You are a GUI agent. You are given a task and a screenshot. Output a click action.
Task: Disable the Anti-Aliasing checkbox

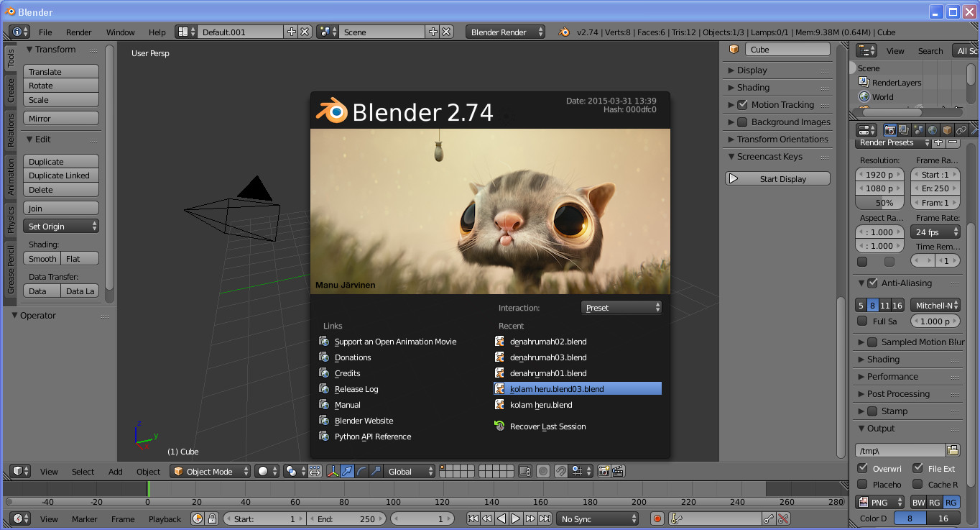click(x=872, y=283)
